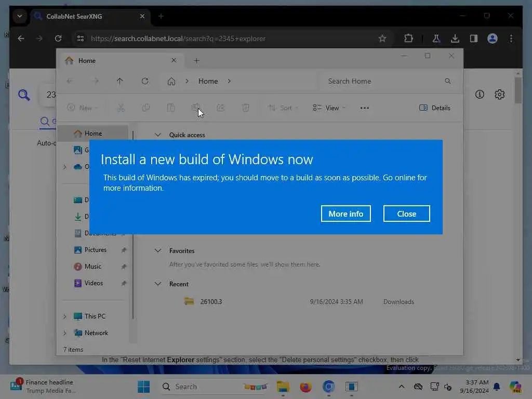Open the New dropdown in Explorer
Screen dimensions: 532x399
83,108
